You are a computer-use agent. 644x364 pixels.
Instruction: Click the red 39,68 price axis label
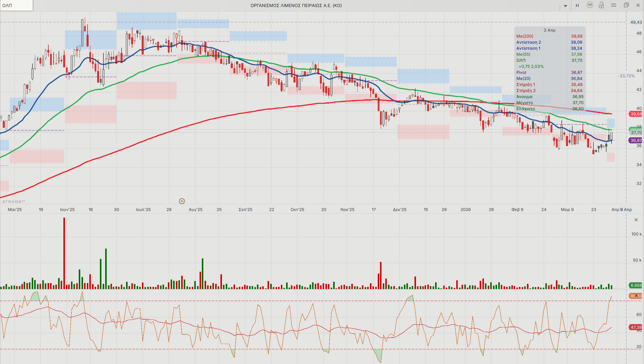tap(636, 114)
